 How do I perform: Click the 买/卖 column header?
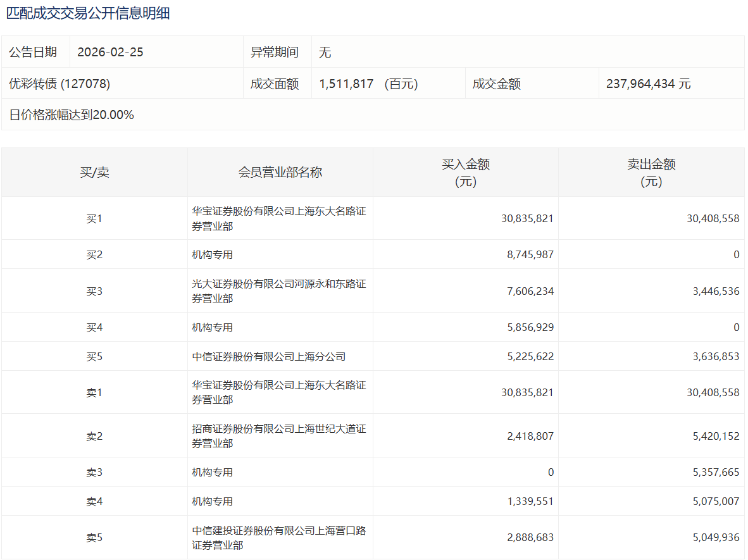pyautogui.click(x=94, y=172)
